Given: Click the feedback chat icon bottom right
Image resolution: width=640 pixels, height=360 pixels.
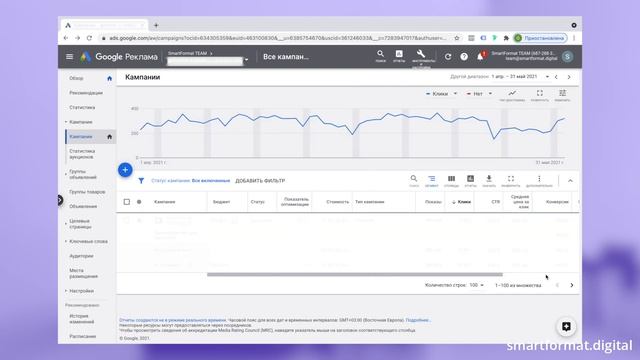Looking at the screenshot, I should tap(566, 327).
